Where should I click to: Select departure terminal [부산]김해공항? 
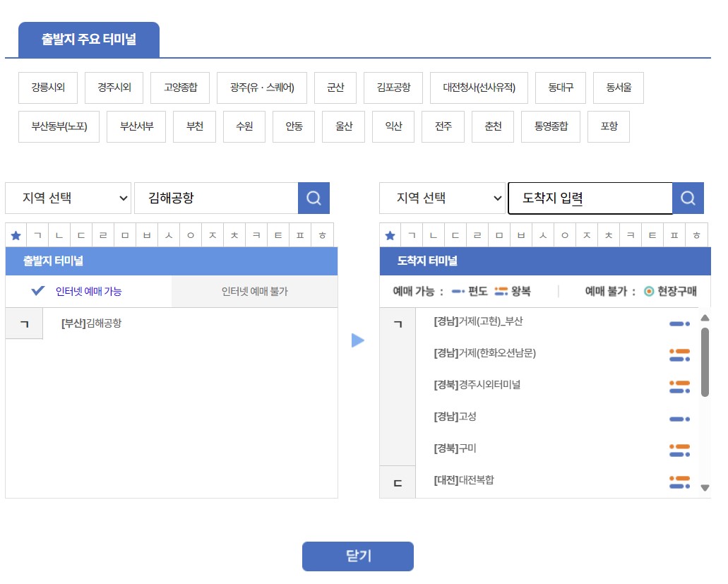92,323
